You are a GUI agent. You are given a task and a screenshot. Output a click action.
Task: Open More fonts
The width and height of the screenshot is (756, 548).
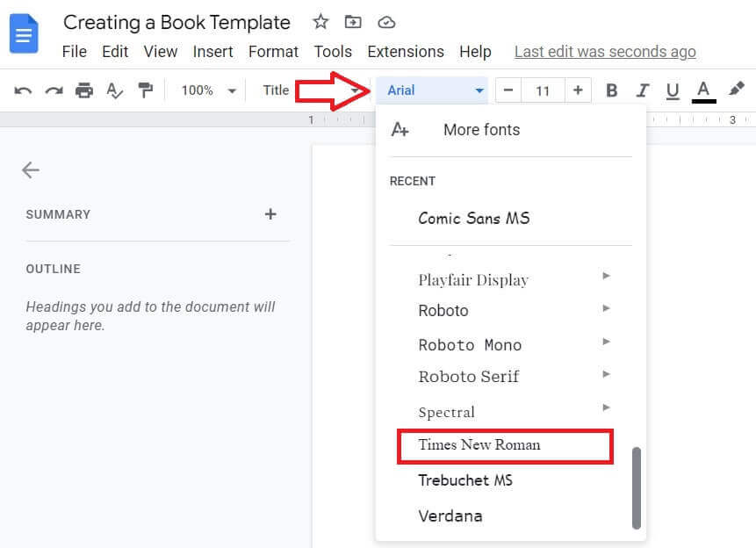(481, 129)
